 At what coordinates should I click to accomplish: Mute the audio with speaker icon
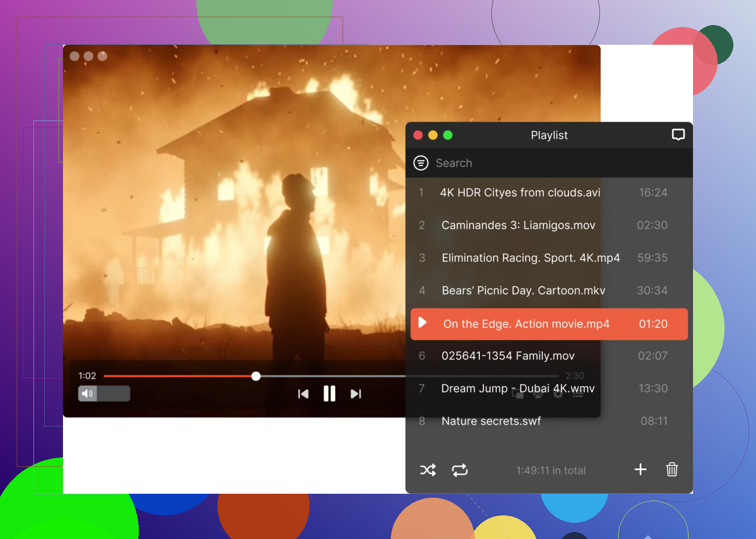pos(88,393)
